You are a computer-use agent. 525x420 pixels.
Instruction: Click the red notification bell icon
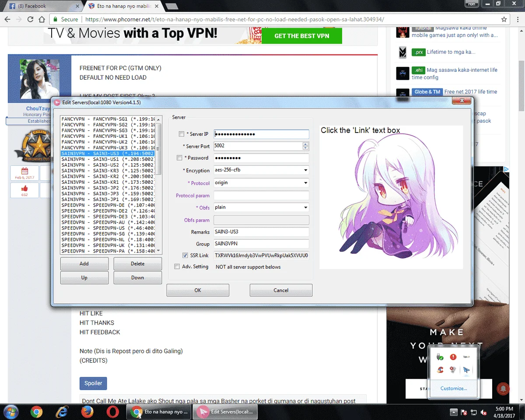pyautogui.click(x=504, y=388)
